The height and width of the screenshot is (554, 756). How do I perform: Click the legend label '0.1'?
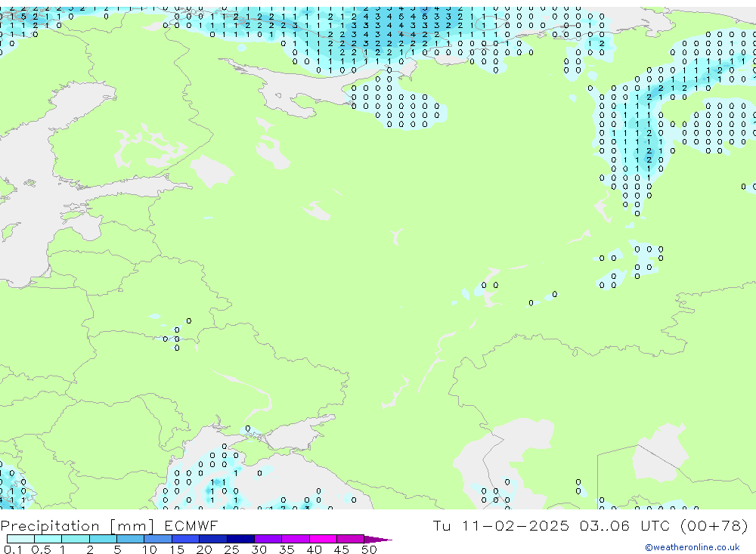[13, 549]
